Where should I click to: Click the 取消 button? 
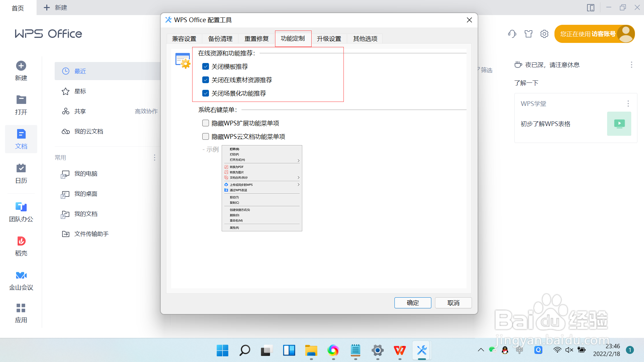[x=453, y=303]
